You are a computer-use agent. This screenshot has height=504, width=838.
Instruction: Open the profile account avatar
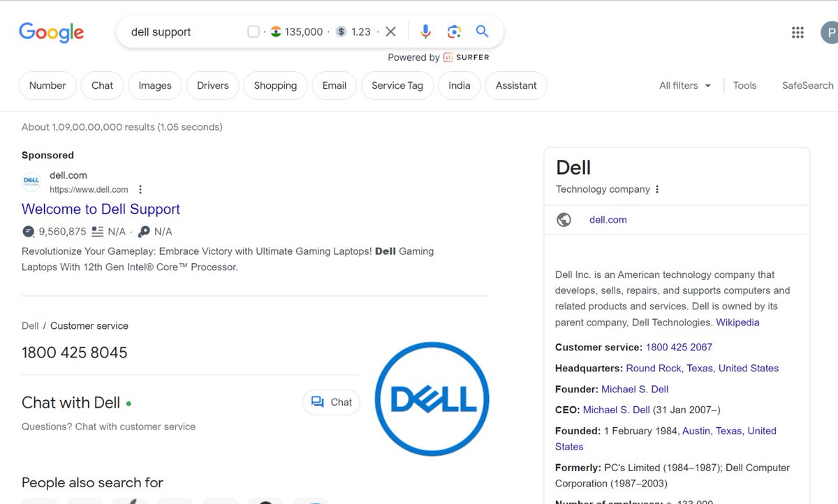coord(829,32)
